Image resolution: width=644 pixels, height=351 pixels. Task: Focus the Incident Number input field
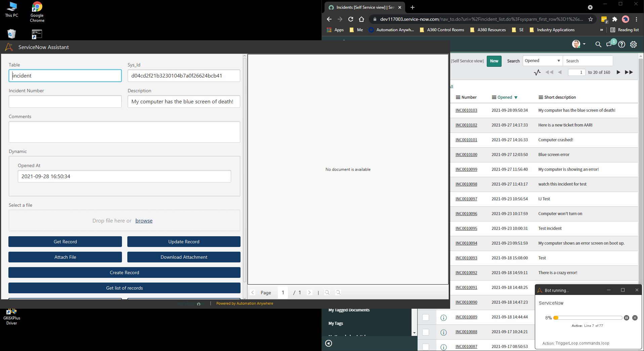(65, 101)
